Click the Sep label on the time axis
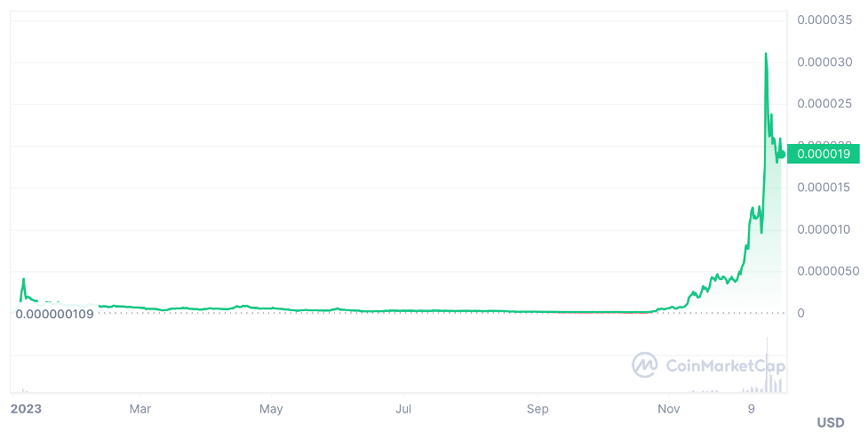The width and height of the screenshot is (868, 448). (x=538, y=409)
